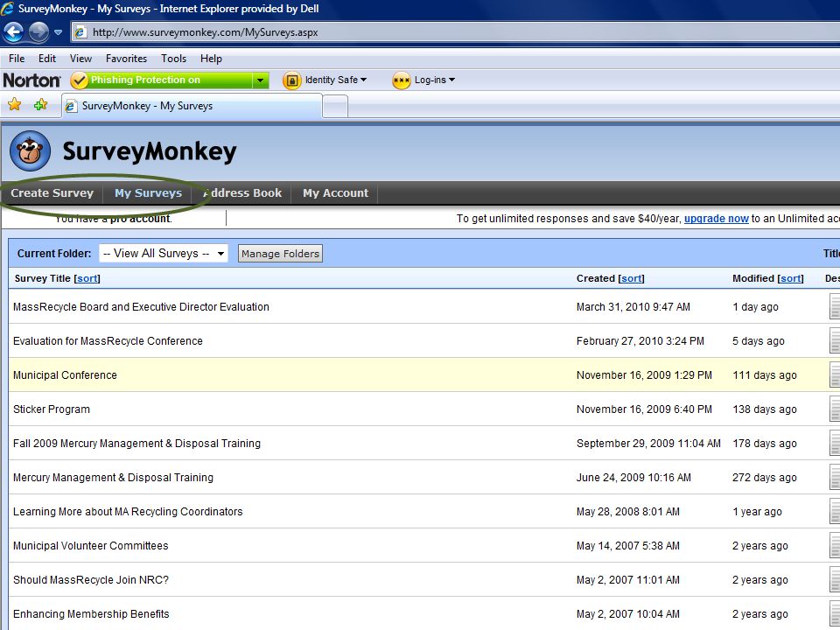The width and height of the screenshot is (840, 630).
Task: Open Should MassRecycle Join NRC? survey
Action: [x=90, y=579]
